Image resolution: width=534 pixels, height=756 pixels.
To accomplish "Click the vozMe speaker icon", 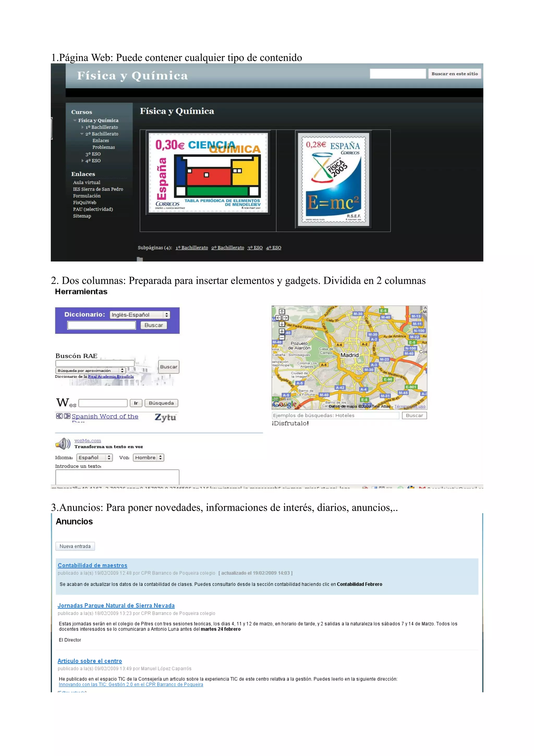I will tap(63, 443).
